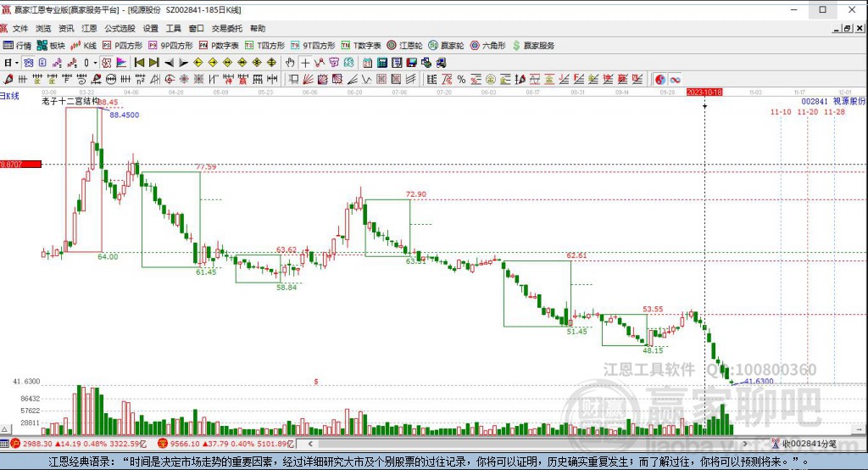Click the 88.4500 peak price label

click(x=125, y=115)
